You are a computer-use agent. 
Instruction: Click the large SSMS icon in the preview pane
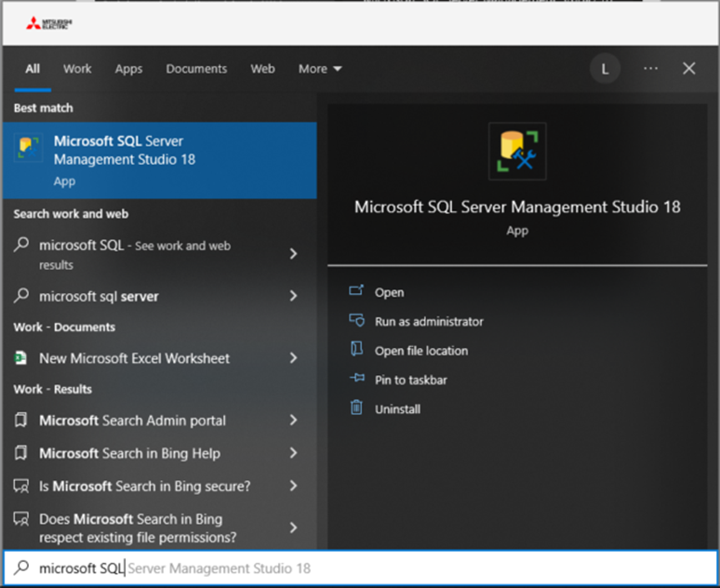(x=517, y=151)
